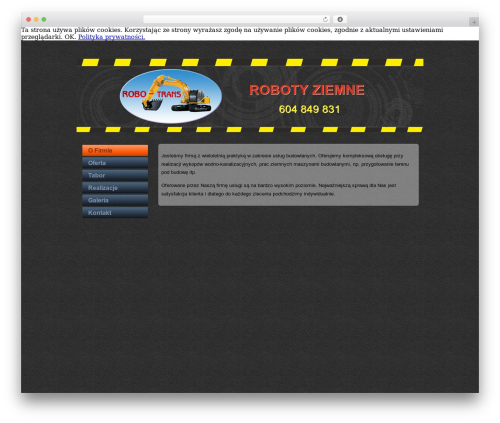The height and width of the screenshot is (423, 500).
Task: Click the yellow minimize window dot
Action: 36,19
